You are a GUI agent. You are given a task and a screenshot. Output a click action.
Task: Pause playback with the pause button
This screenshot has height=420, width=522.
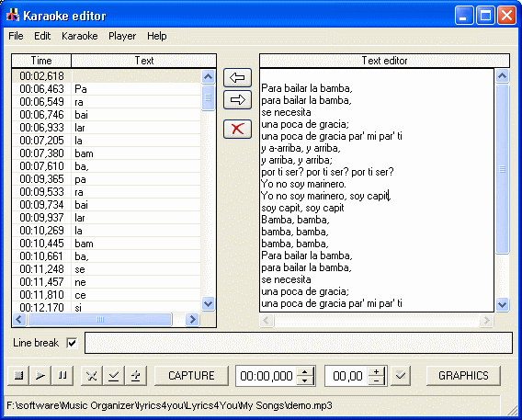(62, 376)
